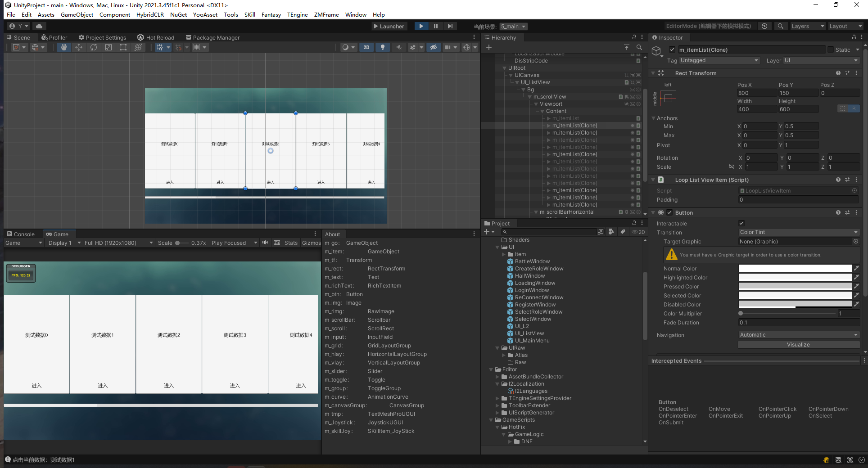Open the Profiler from the top toolbar
Image resolution: width=868 pixels, height=468 pixels.
click(54, 37)
